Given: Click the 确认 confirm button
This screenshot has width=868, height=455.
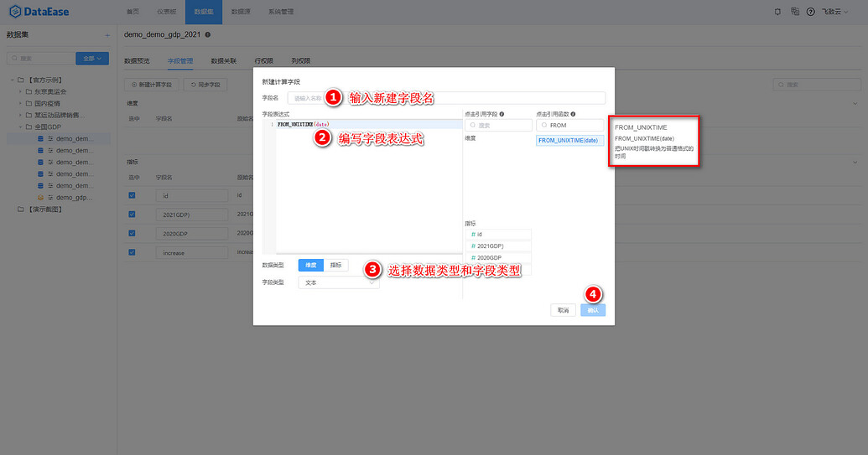Looking at the screenshot, I should pos(593,310).
